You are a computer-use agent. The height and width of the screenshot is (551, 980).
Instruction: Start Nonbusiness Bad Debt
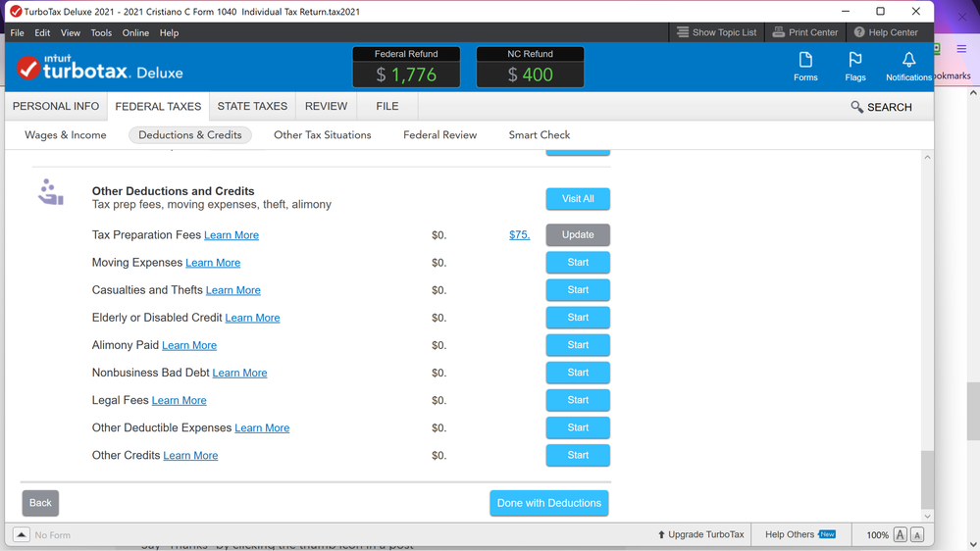578,373
